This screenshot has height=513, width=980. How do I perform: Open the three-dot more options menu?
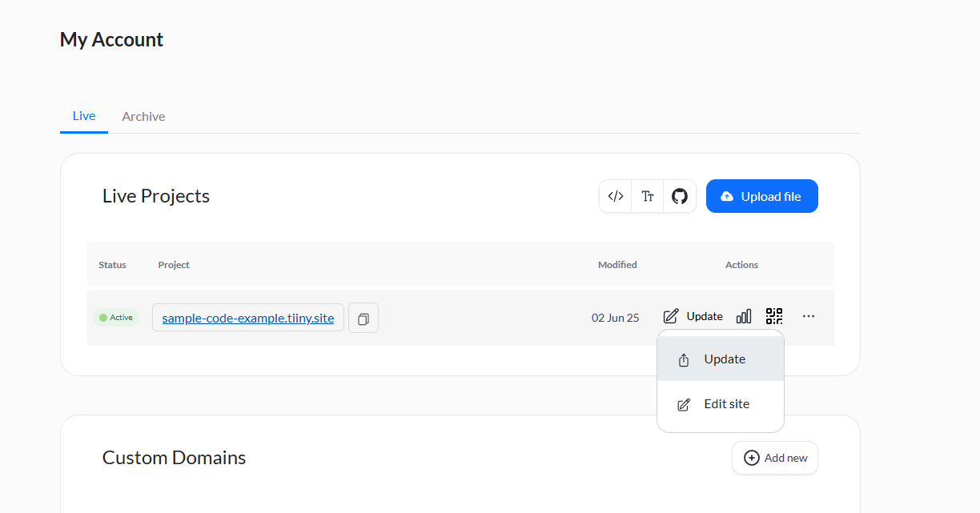809,316
